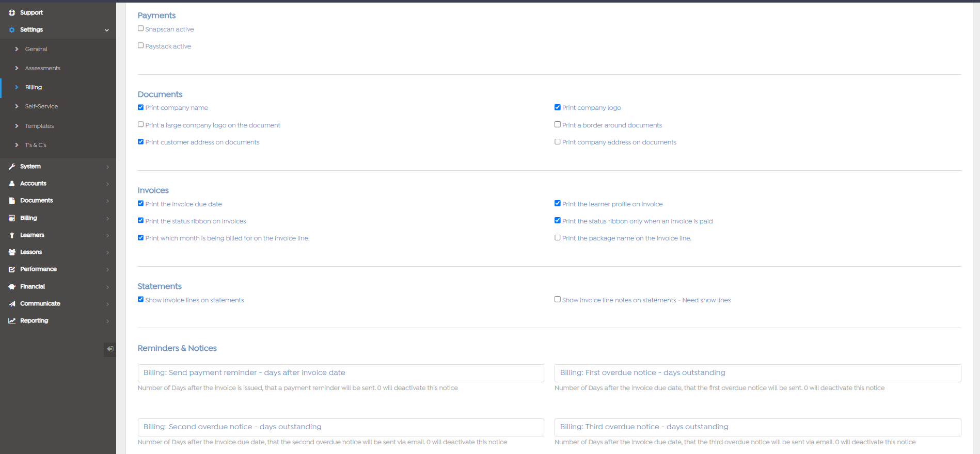Expand the Financial menu arrow
The height and width of the screenshot is (454, 980).
tap(107, 287)
